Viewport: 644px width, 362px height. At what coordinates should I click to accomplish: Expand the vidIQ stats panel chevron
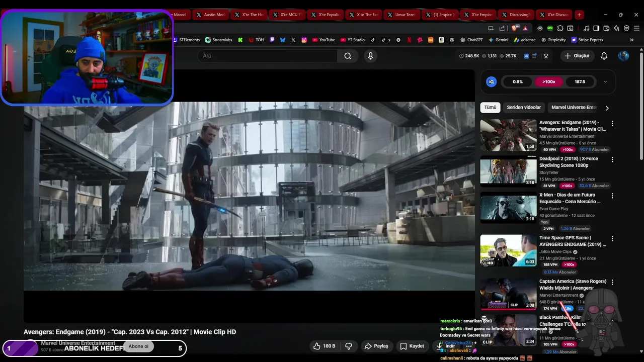(x=605, y=81)
